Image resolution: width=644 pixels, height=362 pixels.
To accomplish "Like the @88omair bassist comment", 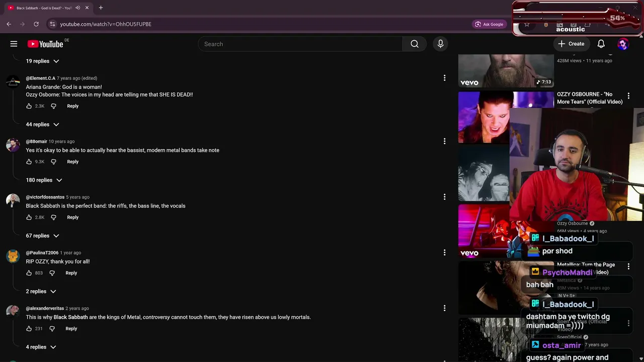I will pyautogui.click(x=29, y=162).
